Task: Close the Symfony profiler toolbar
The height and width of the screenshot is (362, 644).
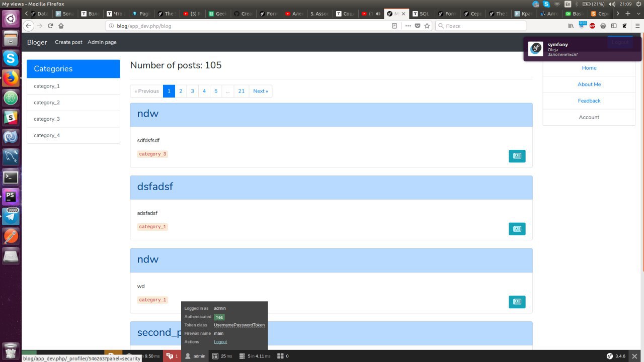Action: 635,356
